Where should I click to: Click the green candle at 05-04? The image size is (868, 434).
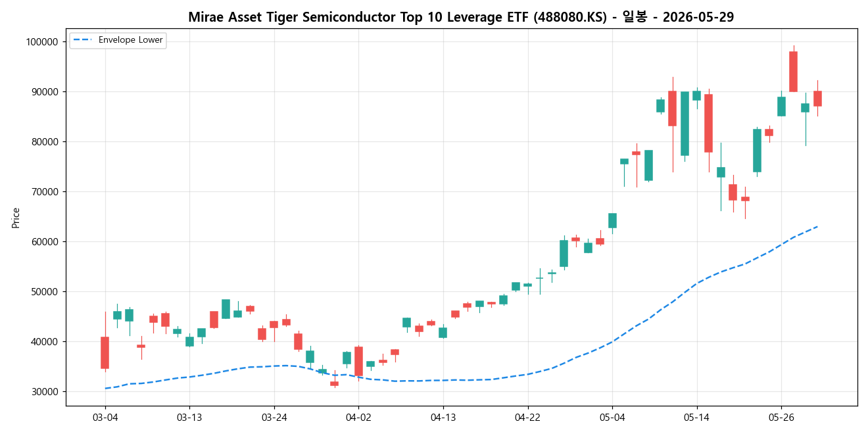[x=612, y=220]
